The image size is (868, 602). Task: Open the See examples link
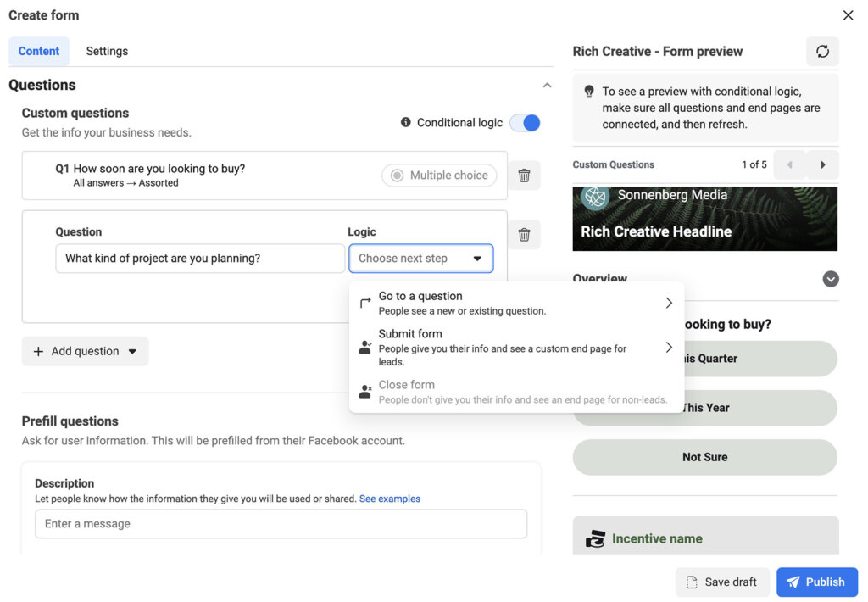390,499
